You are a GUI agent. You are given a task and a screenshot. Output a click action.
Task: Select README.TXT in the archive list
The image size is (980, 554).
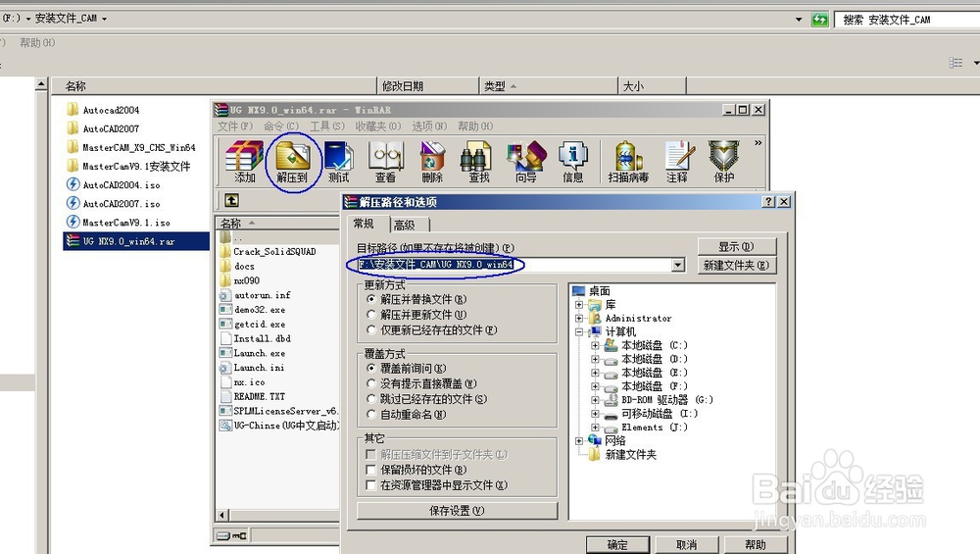(253, 396)
